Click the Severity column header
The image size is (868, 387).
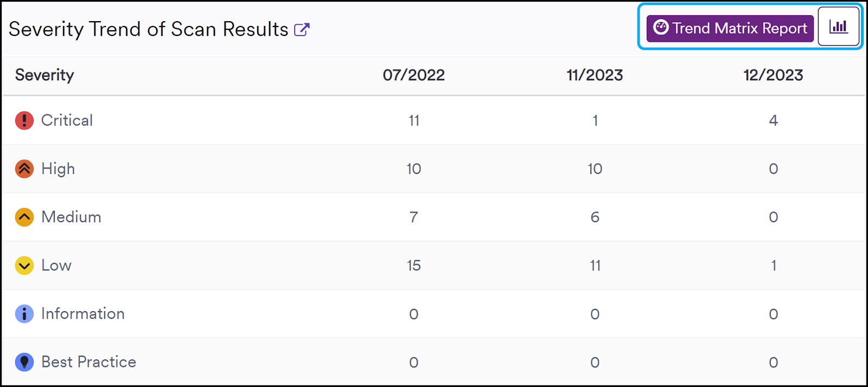(x=44, y=75)
